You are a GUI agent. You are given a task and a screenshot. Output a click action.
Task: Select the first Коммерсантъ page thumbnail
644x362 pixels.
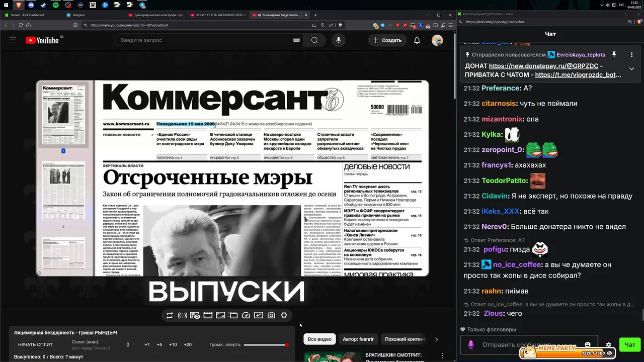click(63, 115)
